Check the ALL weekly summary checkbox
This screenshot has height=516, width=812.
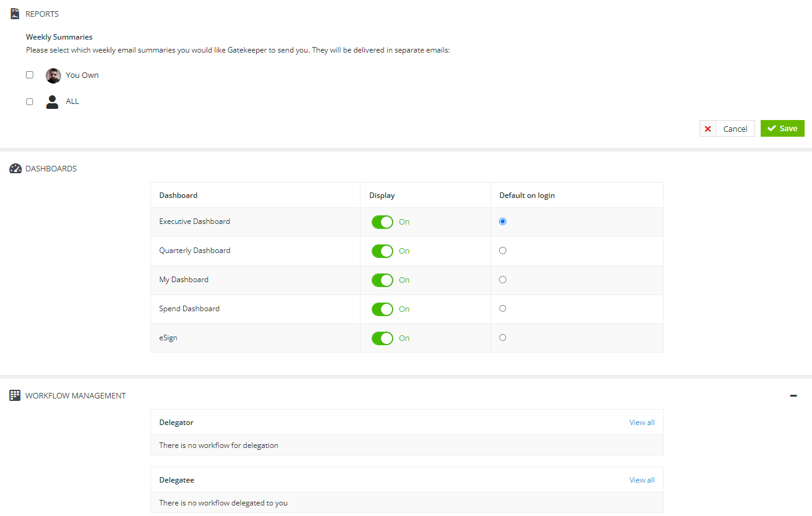tap(30, 101)
